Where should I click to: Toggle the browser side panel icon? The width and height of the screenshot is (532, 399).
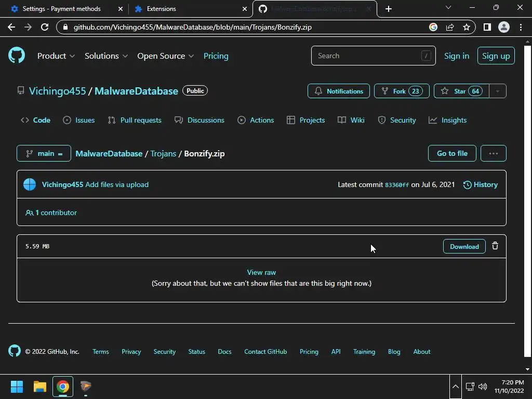487,27
